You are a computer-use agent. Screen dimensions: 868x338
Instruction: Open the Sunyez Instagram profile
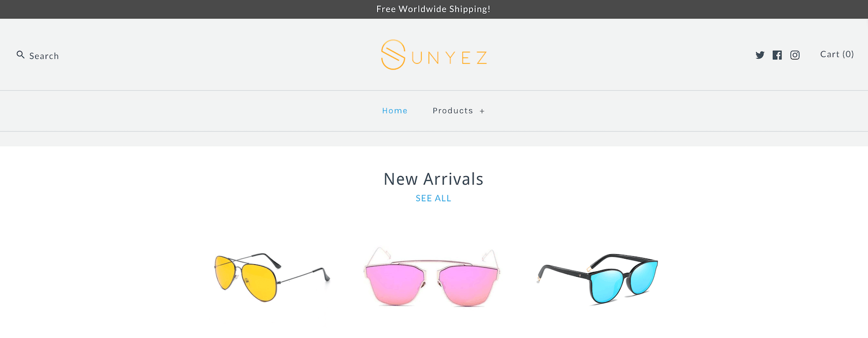795,55
